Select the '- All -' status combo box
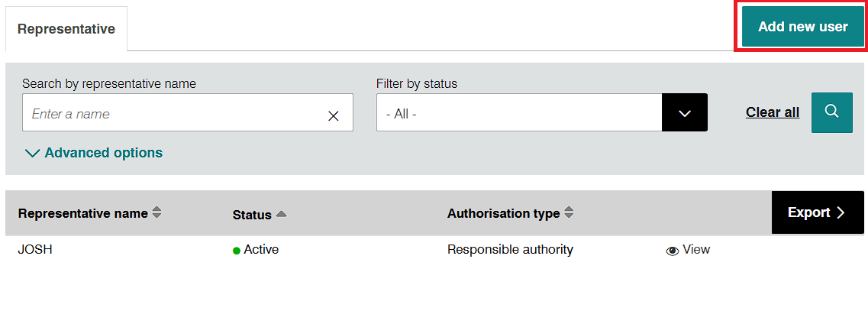 point(519,113)
